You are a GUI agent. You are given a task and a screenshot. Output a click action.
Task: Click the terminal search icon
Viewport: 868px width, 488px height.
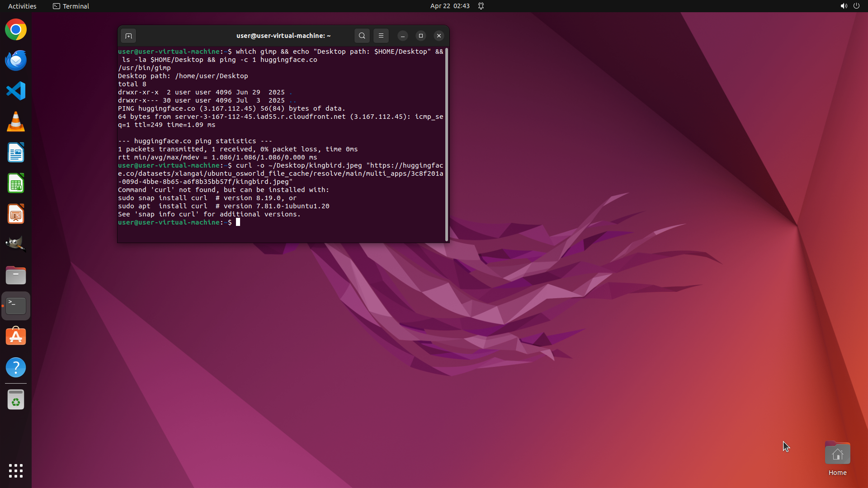pos(362,36)
